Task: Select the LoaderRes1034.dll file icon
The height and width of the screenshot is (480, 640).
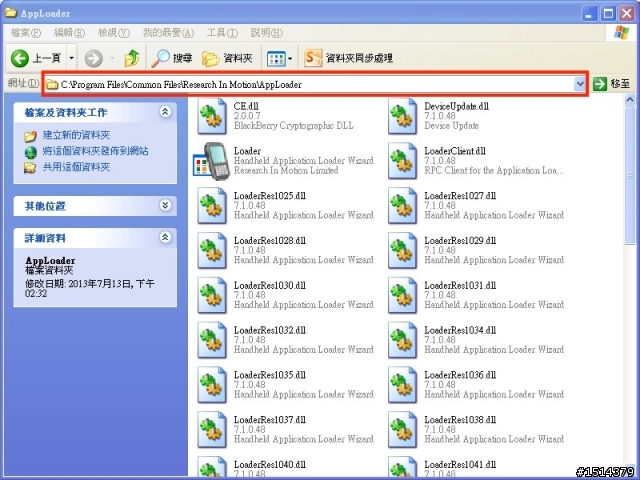Action: click(x=402, y=340)
